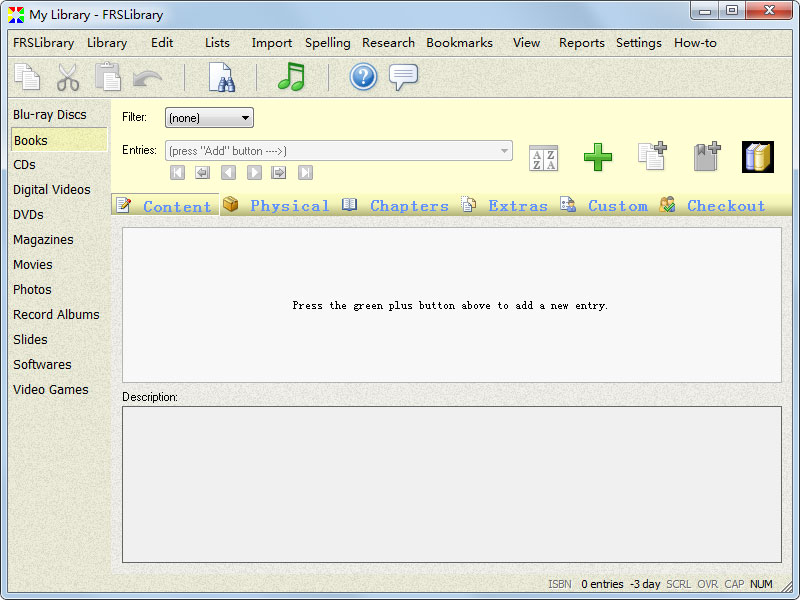The image size is (800, 600).
Task: Open search with the binoculars icon
Action: point(220,77)
